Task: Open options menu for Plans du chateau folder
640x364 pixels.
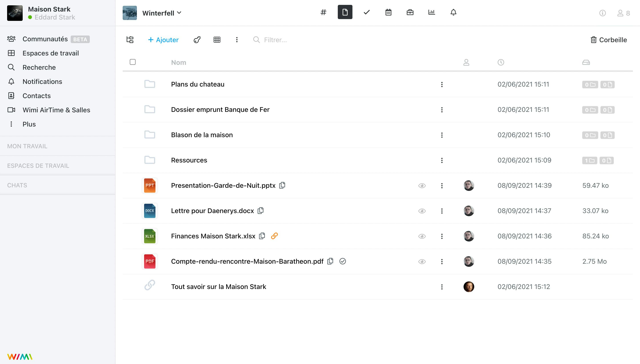Action: coord(442,84)
